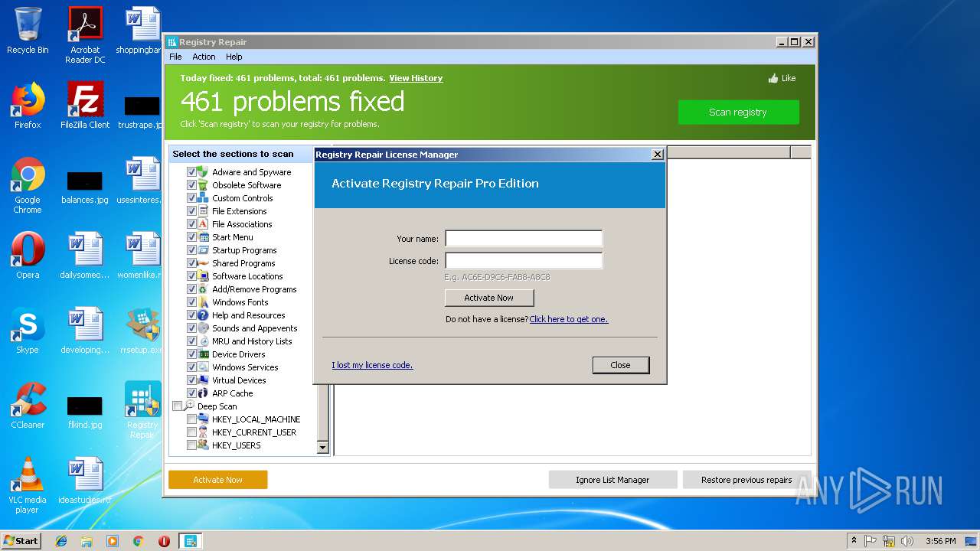Uncheck the Windows Fonts checkbox
The height and width of the screenshot is (551, 980).
(x=191, y=302)
